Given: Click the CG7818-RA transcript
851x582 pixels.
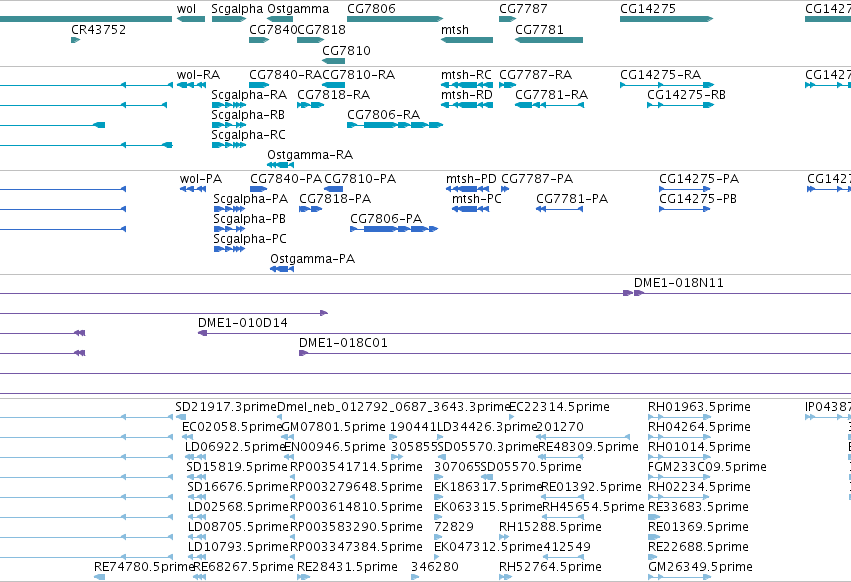Looking at the screenshot, I should tap(310, 105).
